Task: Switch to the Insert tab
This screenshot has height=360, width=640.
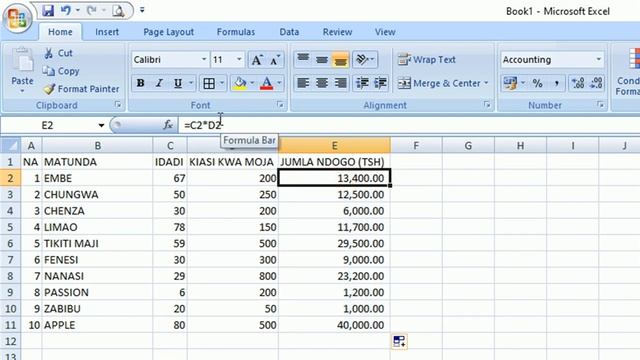Action: [x=107, y=32]
